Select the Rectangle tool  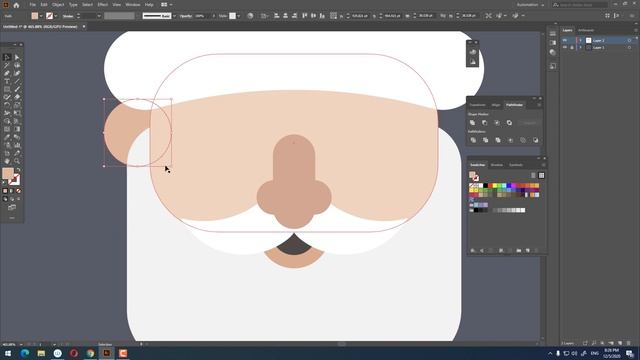(x=7, y=89)
